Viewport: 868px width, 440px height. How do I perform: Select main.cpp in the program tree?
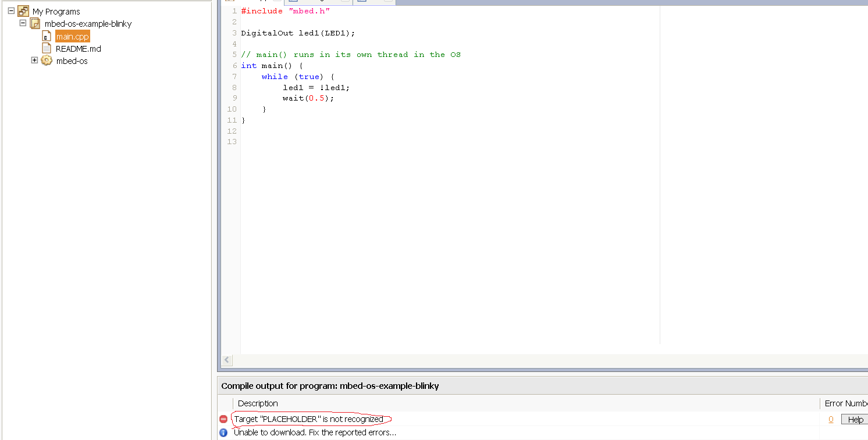72,35
